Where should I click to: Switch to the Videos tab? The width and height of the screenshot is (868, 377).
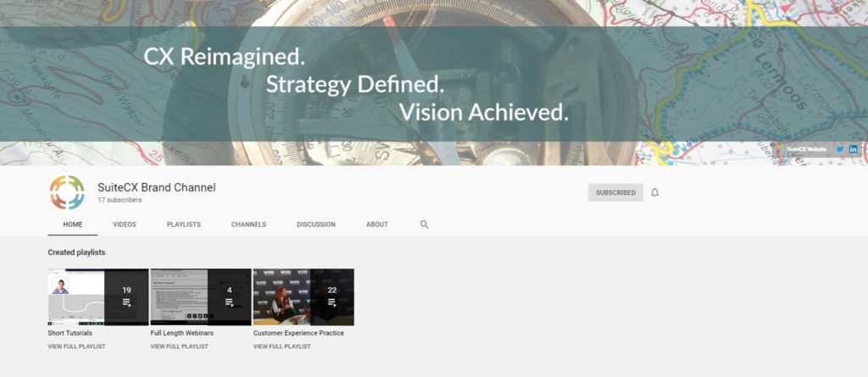click(125, 225)
